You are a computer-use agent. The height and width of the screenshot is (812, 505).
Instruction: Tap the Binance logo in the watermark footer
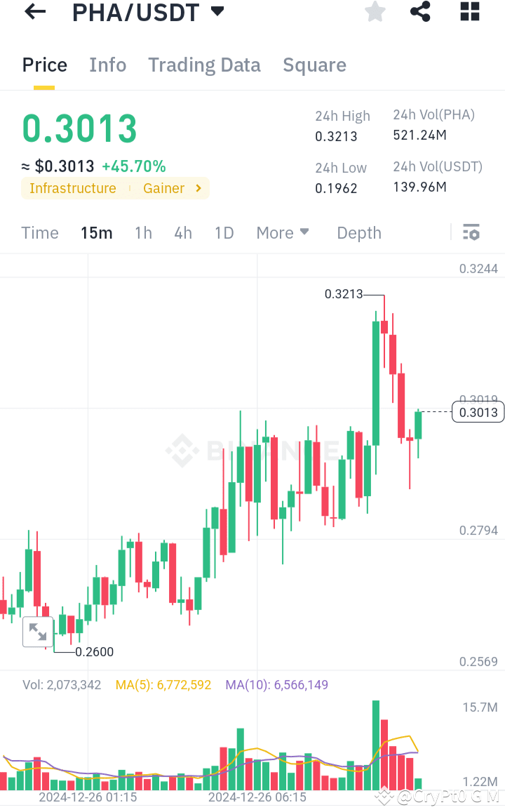coord(384,797)
